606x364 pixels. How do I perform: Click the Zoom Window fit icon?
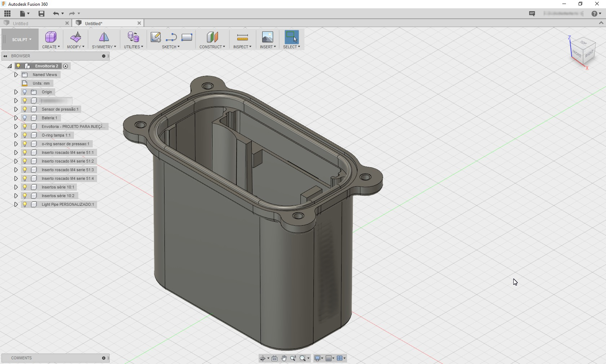pos(303,358)
